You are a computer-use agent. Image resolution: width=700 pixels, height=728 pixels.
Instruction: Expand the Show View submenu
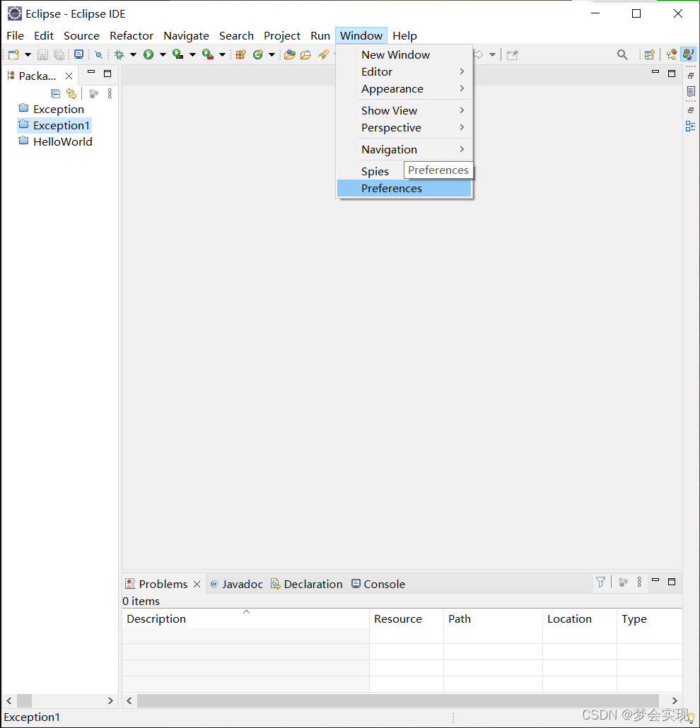404,111
